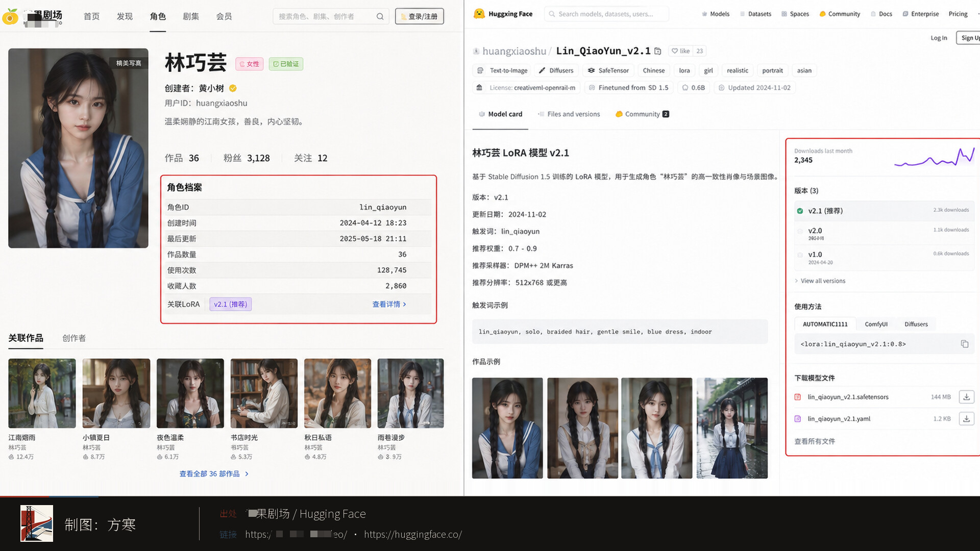980x551 pixels.
Task: Open the 秋日私语 work thumbnail
Action: pos(338,393)
